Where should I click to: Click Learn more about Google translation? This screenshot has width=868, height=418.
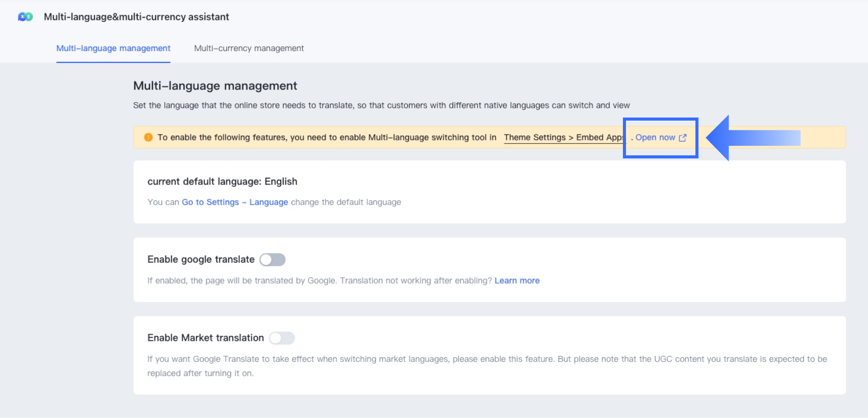click(517, 281)
